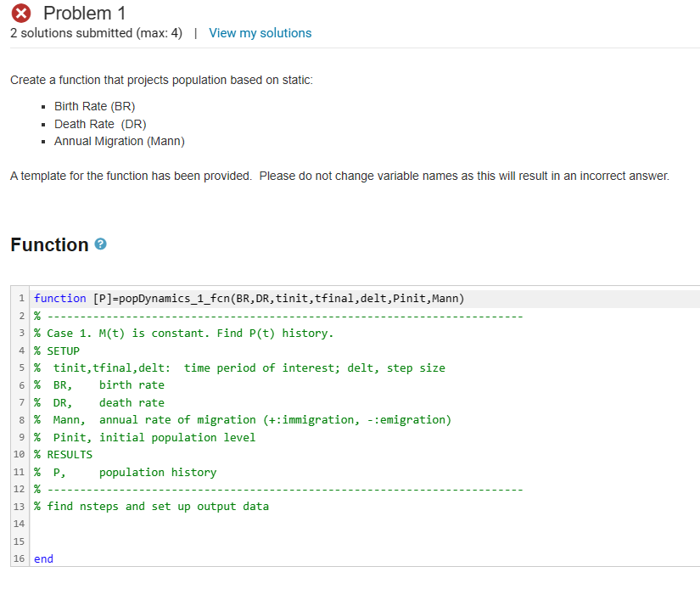Open the Function section help question-mark icon

point(99,244)
